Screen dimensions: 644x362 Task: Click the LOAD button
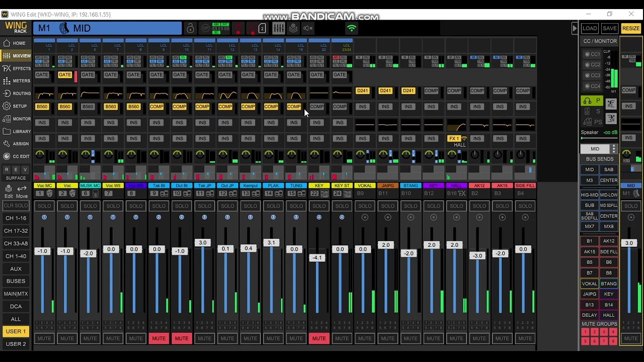point(590,29)
